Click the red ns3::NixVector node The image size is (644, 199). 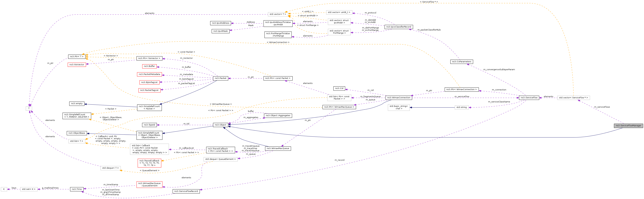77,65
